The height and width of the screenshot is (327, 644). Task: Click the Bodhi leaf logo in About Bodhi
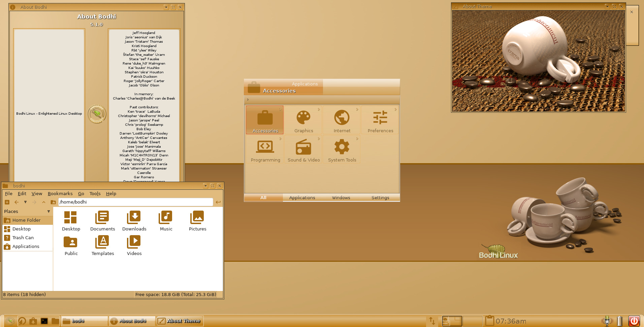97,114
